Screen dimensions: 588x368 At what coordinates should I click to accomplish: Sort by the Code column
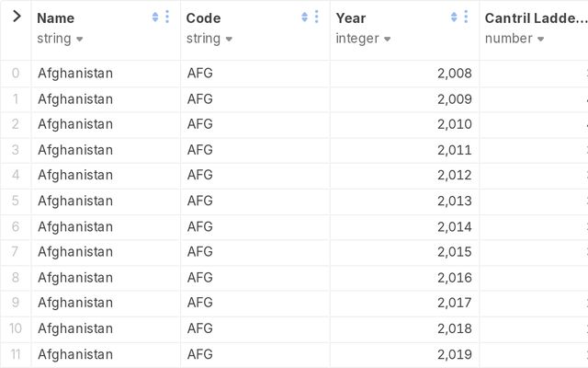(x=305, y=17)
